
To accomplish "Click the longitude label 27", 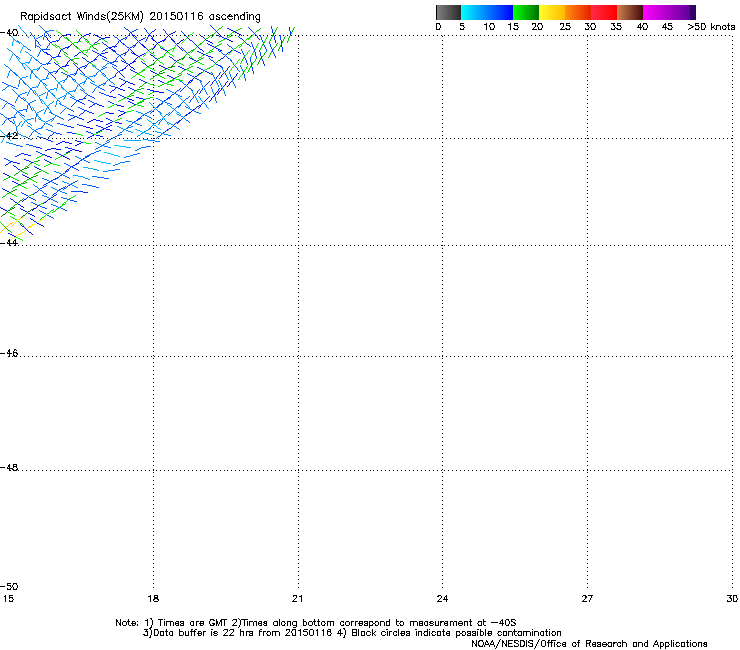I will (x=587, y=599).
